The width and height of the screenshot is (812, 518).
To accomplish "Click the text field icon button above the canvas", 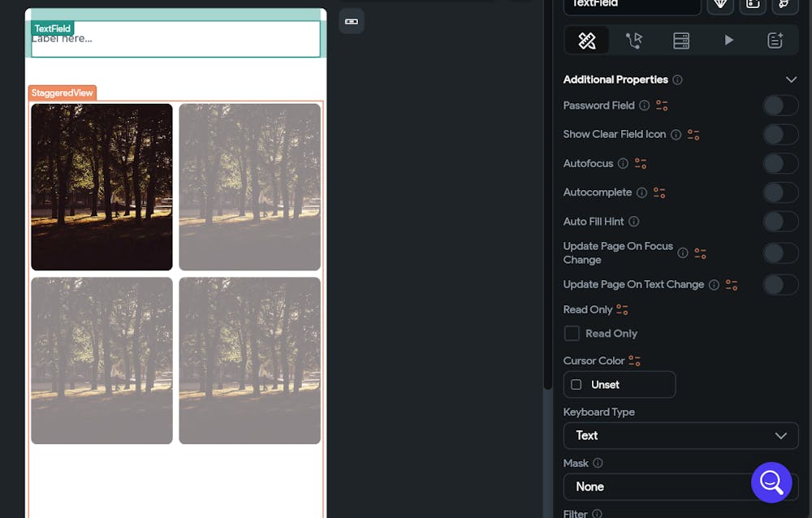I will click(352, 21).
